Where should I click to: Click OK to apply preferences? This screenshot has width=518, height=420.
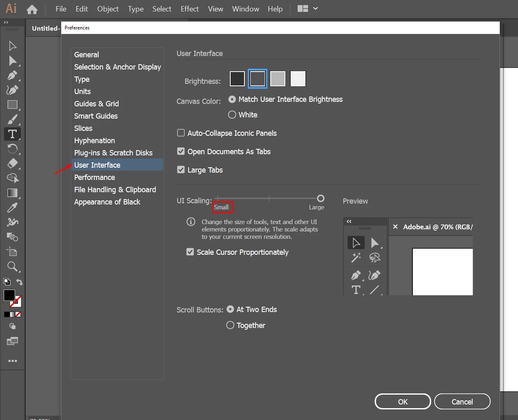403,402
